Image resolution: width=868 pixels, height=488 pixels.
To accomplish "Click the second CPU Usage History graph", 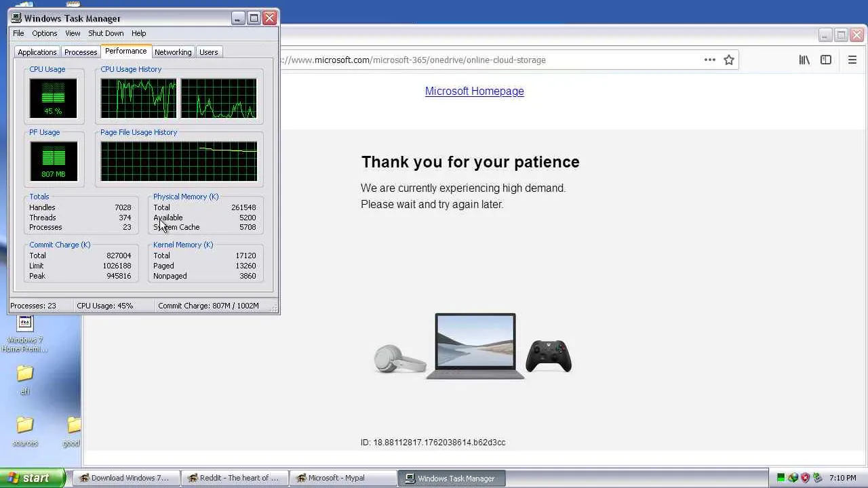I will pyautogui.click(x=219, y=98).
